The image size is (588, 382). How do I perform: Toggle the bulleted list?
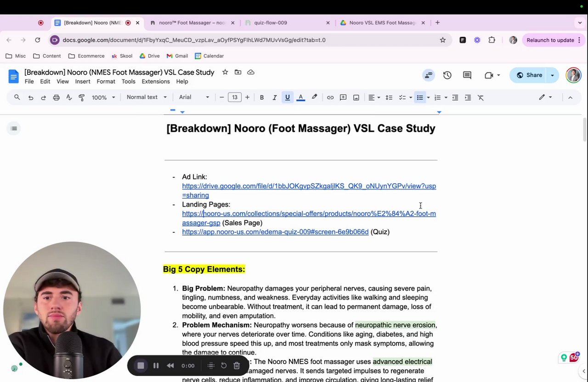coord(420,97)
